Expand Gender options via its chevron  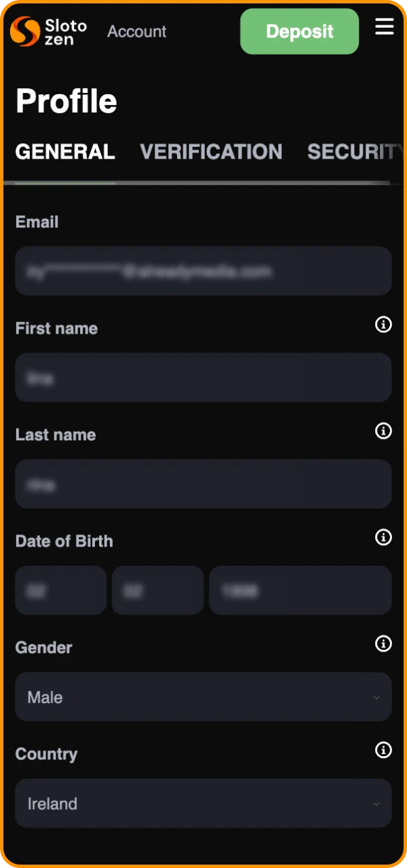[x=376, y=697]
